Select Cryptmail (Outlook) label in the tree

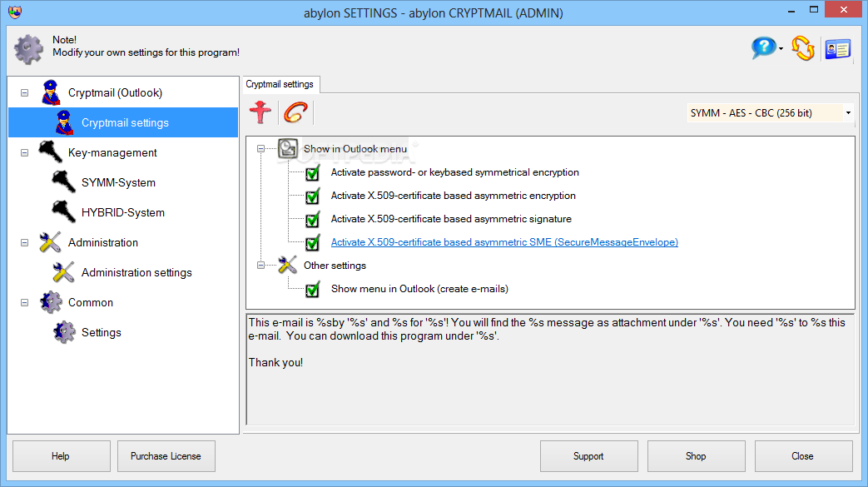(115, 92)
